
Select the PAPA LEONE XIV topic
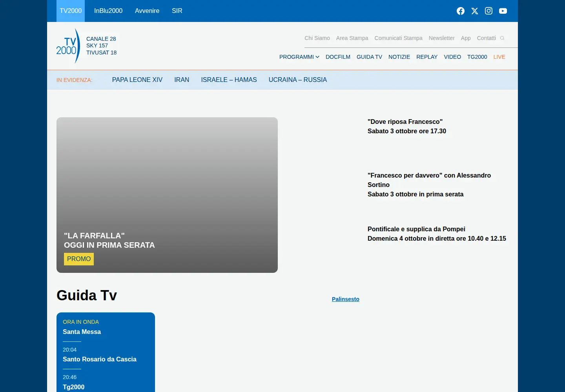click(x=137, y=80)
